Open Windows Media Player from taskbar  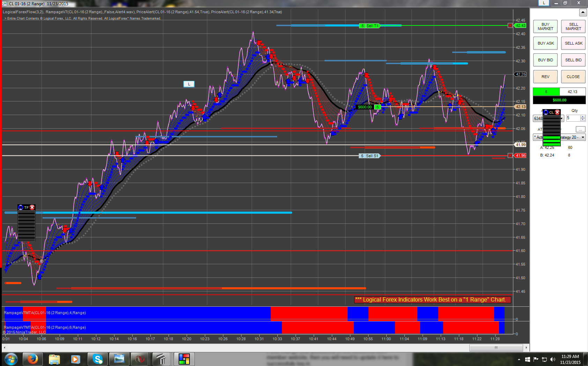point(76,359)
